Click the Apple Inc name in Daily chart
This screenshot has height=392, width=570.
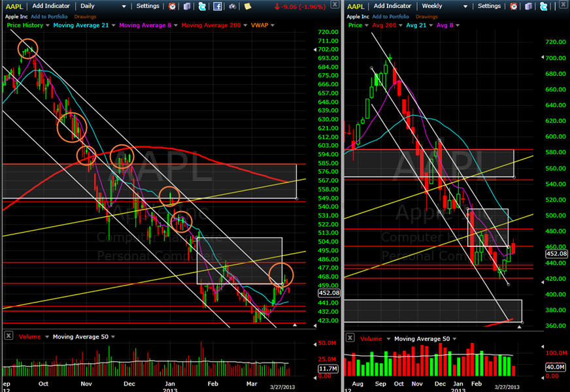[16, 17]
